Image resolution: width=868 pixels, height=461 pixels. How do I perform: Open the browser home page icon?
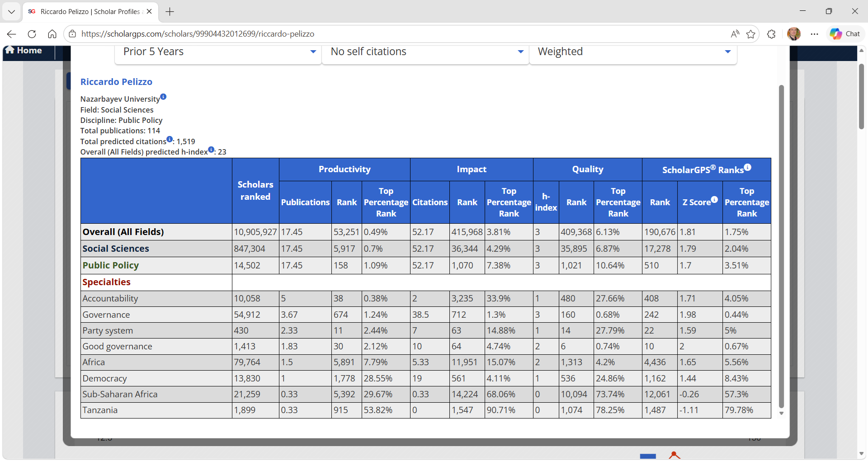point(52,34)
